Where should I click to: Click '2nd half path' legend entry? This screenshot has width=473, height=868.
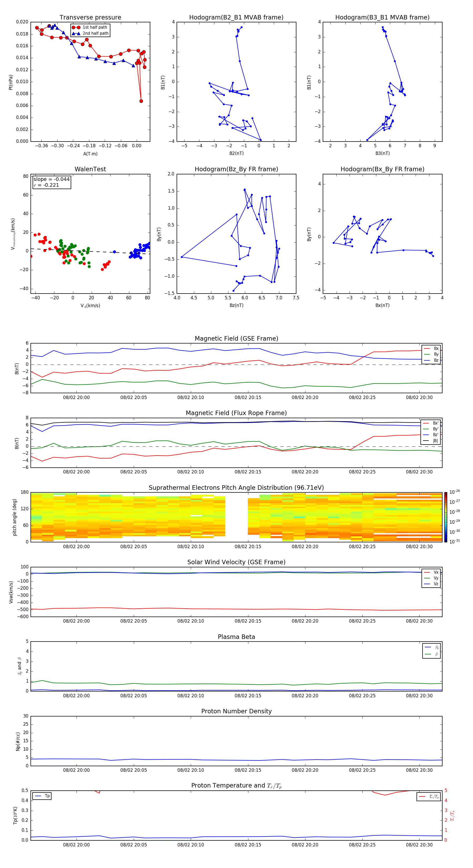90,33
